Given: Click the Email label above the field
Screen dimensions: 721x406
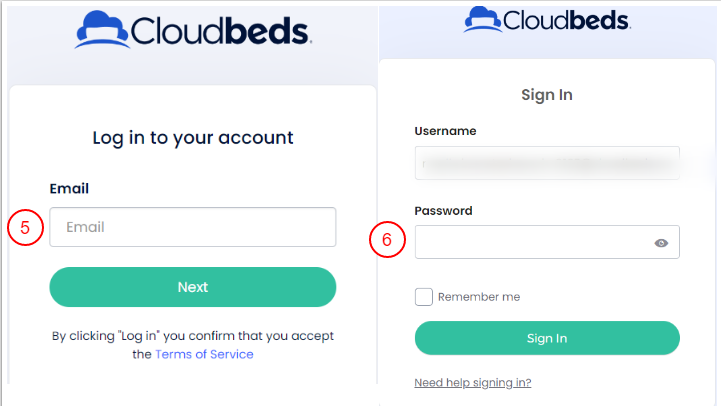Looking at the screenshot, I should [x=69, y=189].
